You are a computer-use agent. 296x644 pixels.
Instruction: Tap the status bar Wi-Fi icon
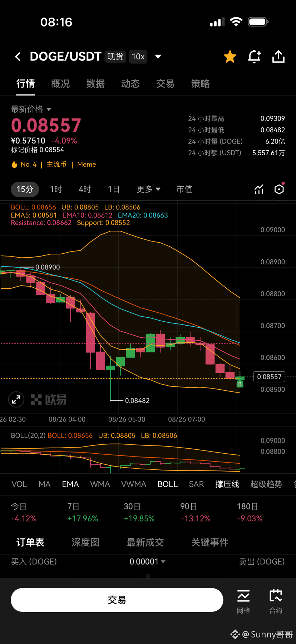236,22
